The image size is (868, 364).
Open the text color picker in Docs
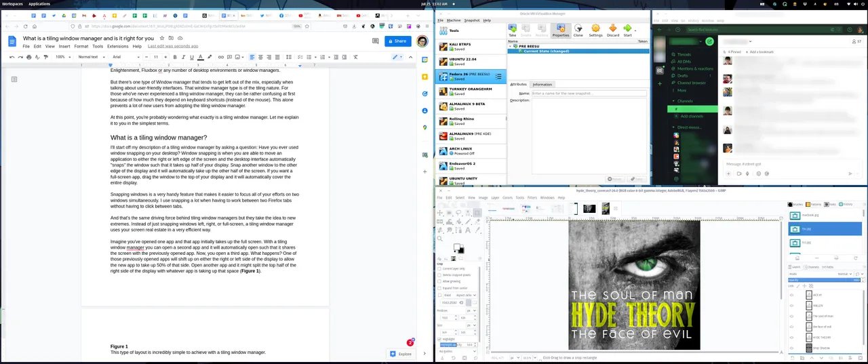(201, 57)
